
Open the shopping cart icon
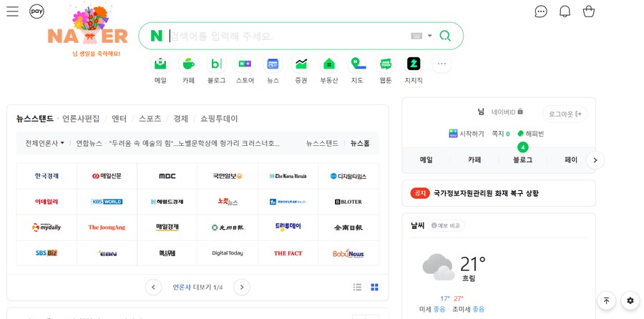pos(589,11)
